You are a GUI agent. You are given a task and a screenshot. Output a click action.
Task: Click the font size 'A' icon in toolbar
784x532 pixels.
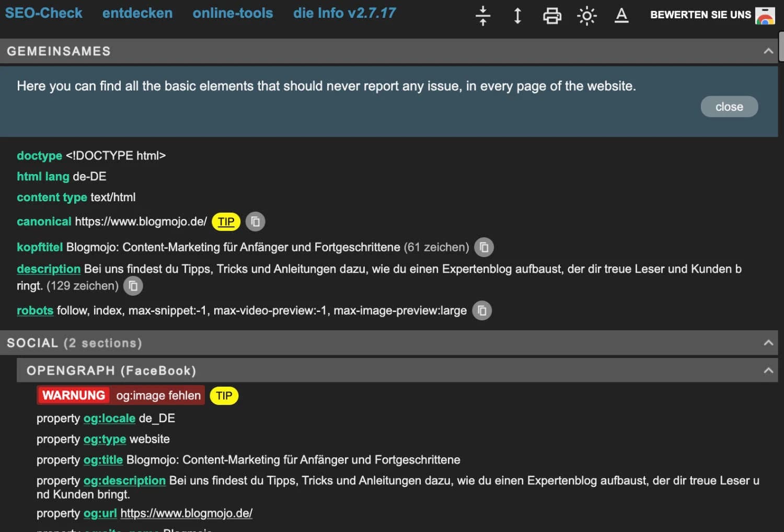pyautogui.click(x=621, y=16)
